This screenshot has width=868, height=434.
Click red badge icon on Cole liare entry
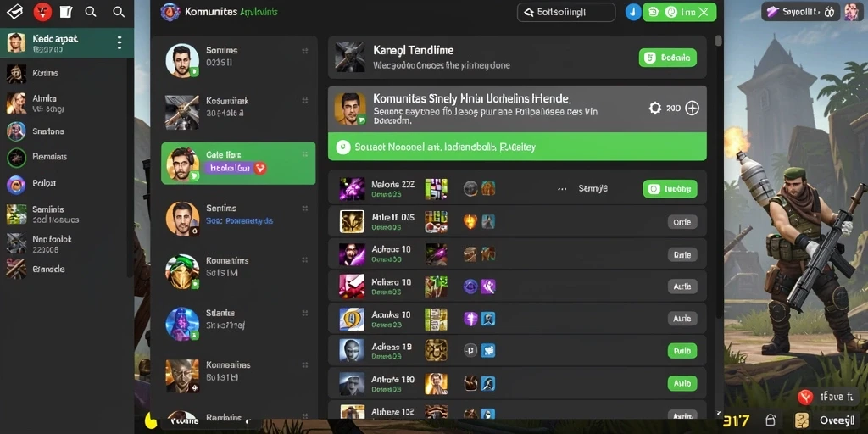click(x=260, y=169)
